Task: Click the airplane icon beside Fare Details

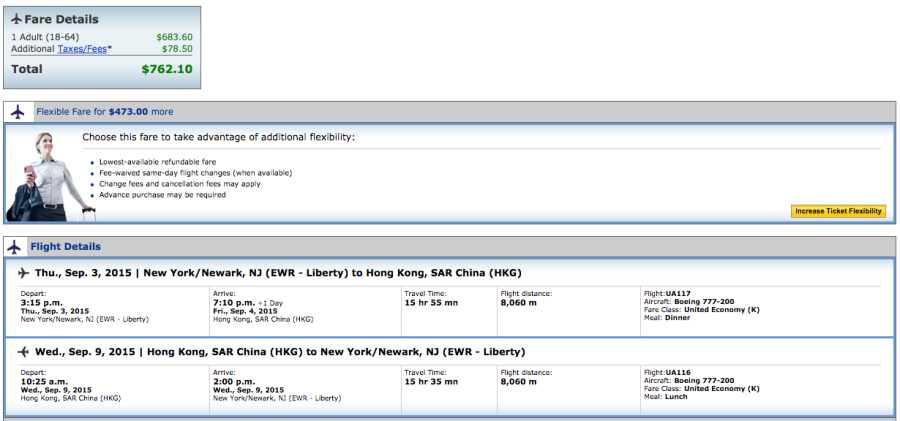Action: coord(17,19)
